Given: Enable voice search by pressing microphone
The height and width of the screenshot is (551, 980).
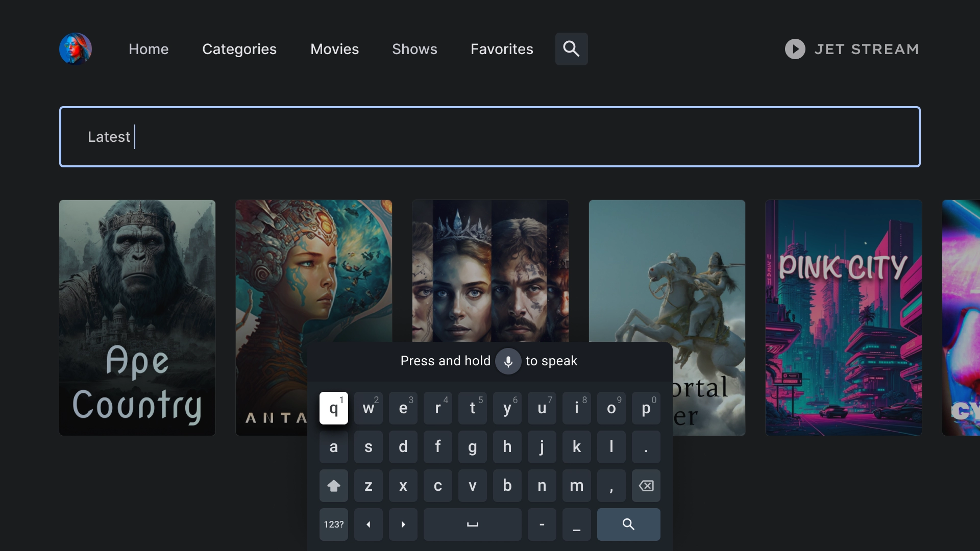Looking at the screenshot, I should click(507, 361).
